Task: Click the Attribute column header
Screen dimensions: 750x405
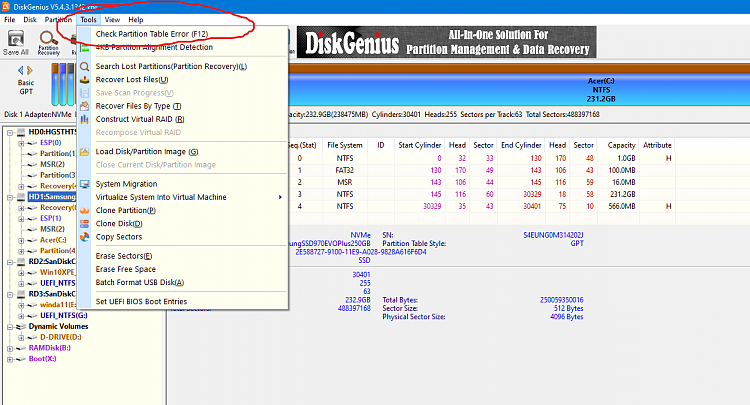Action: pyautogui.click(x=657, y=145)
